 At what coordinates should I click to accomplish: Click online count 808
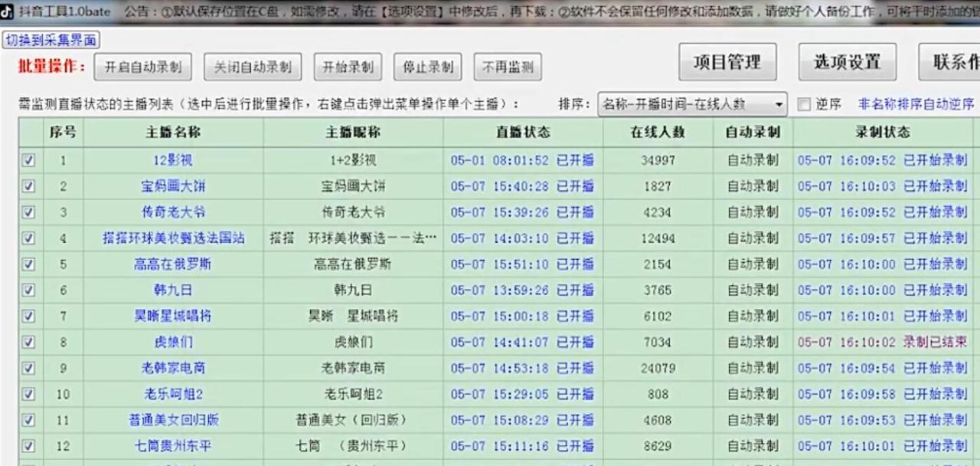(x=658, y=394)
